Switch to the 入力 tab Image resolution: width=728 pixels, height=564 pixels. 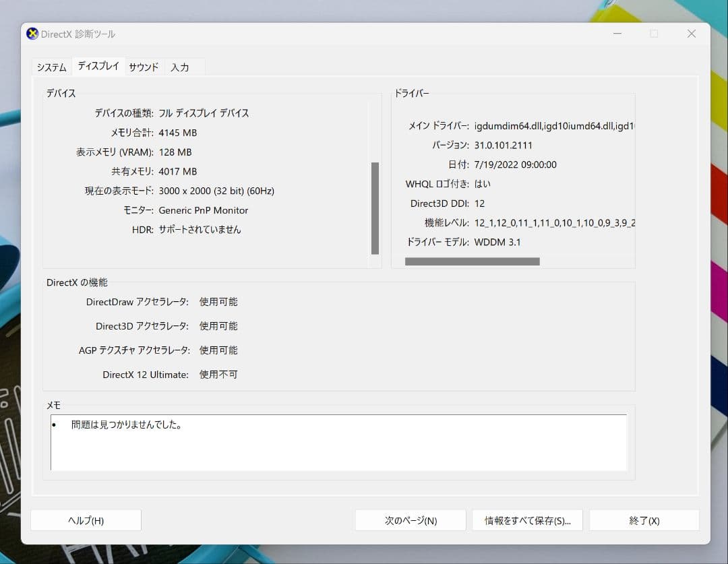181,67
